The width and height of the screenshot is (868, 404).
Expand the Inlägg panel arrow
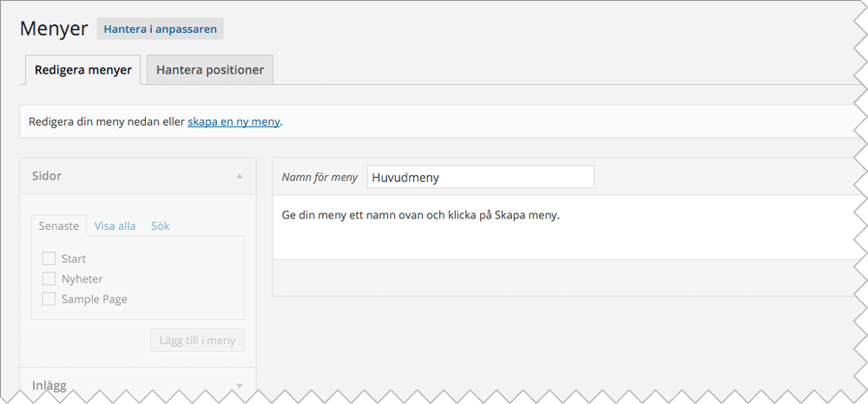tap(240, 385)
